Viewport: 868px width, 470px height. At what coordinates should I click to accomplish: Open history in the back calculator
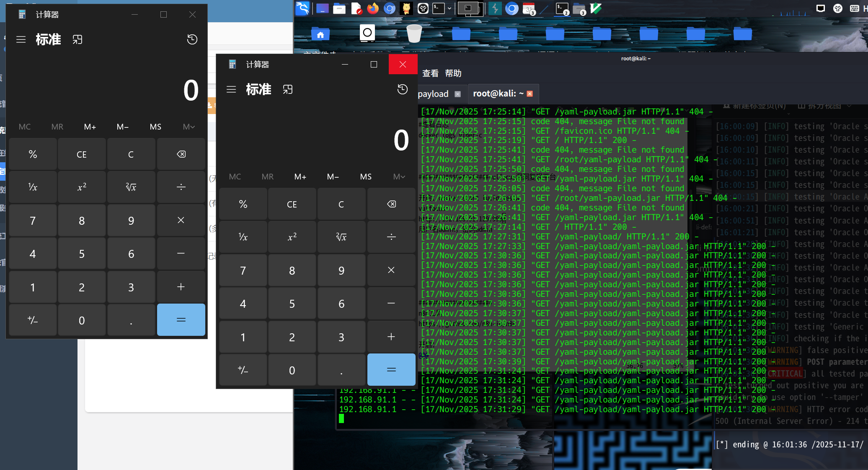[x=192, y=39]
